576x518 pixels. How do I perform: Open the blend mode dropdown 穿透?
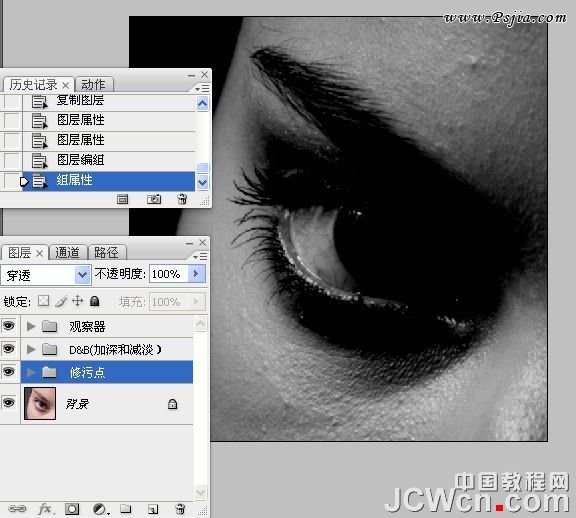point(46,275)
